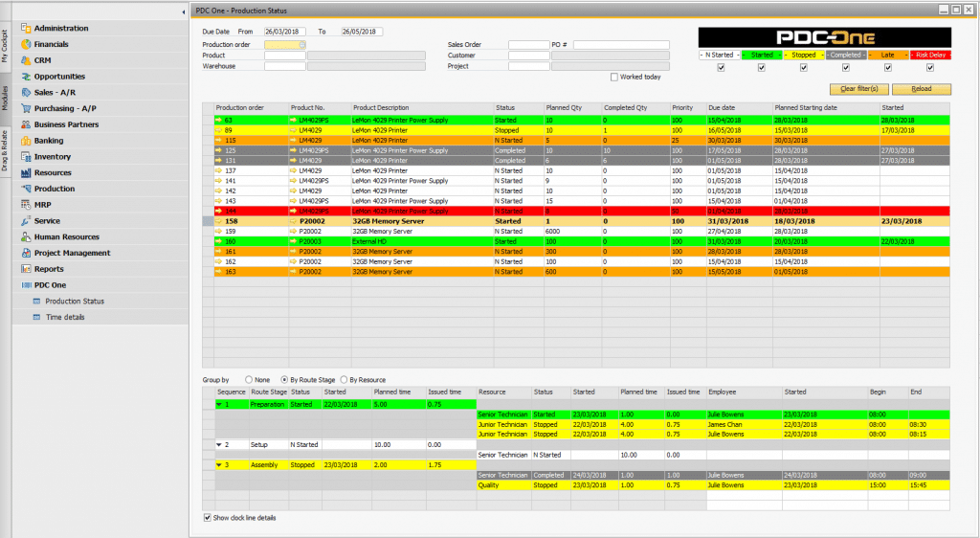Click the Inventory module icon

[x=26, y=157]
